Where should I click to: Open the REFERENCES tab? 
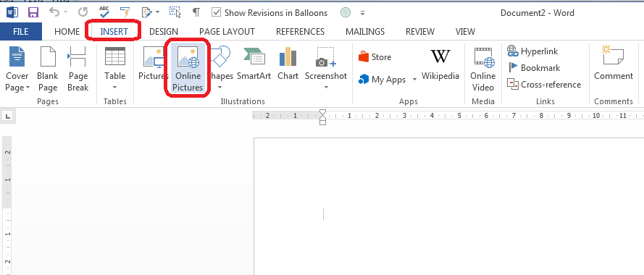(300, 32)
